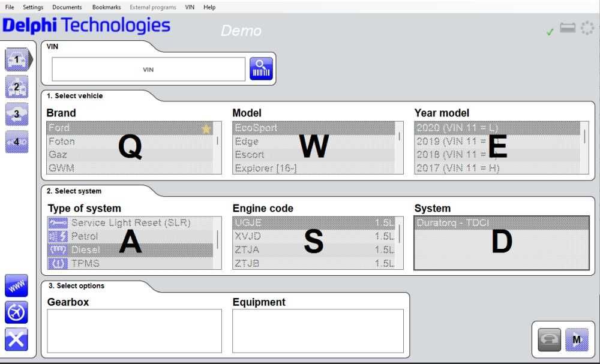Viewport: 600px width, 364px height.
Task: Select Duratorq - TDCi system
Action: pos(501,223)
